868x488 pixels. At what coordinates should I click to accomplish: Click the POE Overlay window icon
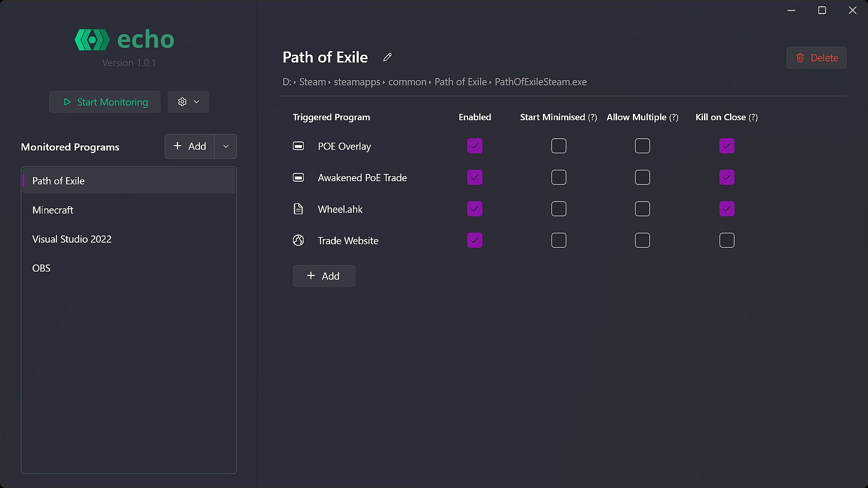coord(298,146)
